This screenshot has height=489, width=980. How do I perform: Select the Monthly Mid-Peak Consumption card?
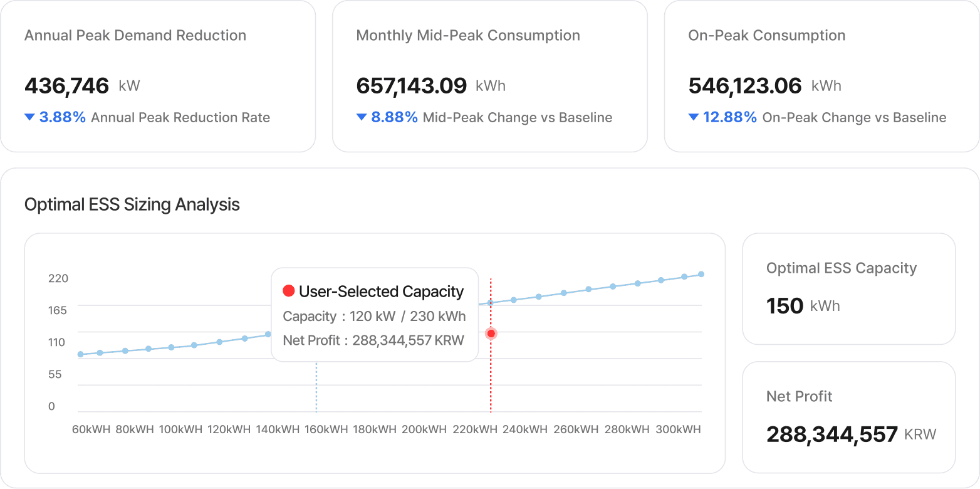(489, 76)
